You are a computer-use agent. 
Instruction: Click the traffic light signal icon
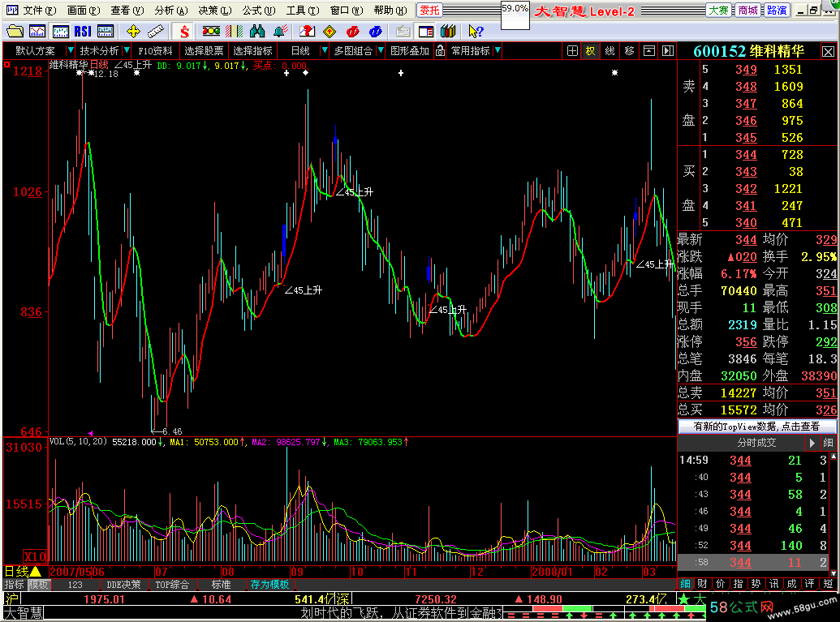[x=211, y=32]
